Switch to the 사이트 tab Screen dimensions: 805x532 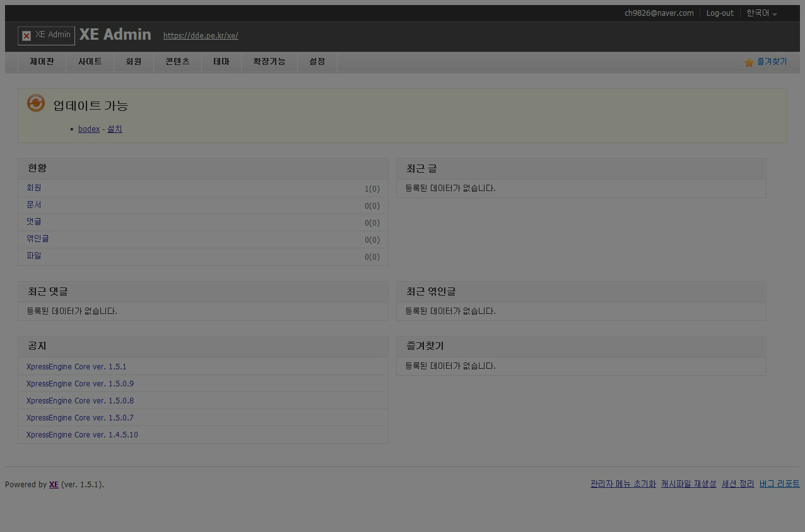(90, 62)
